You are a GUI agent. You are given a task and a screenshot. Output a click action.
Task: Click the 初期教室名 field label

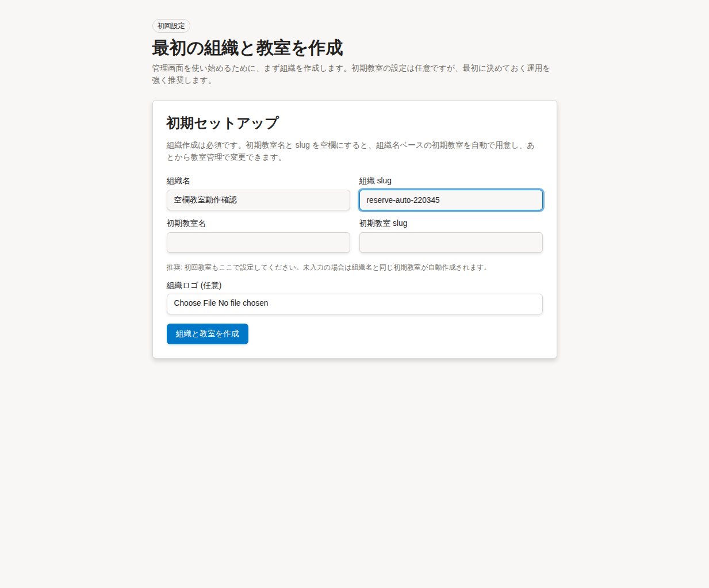click(186, 223)
